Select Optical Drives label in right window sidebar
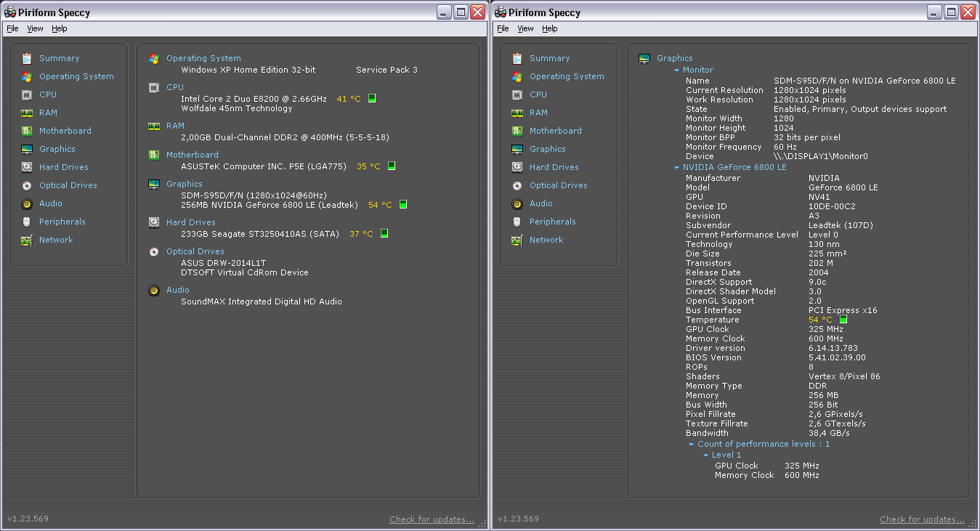 tap(559, 185)
